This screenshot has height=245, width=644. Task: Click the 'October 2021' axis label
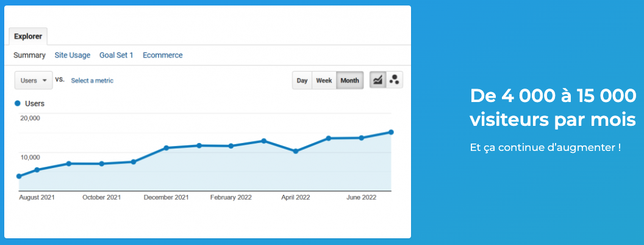101,197
